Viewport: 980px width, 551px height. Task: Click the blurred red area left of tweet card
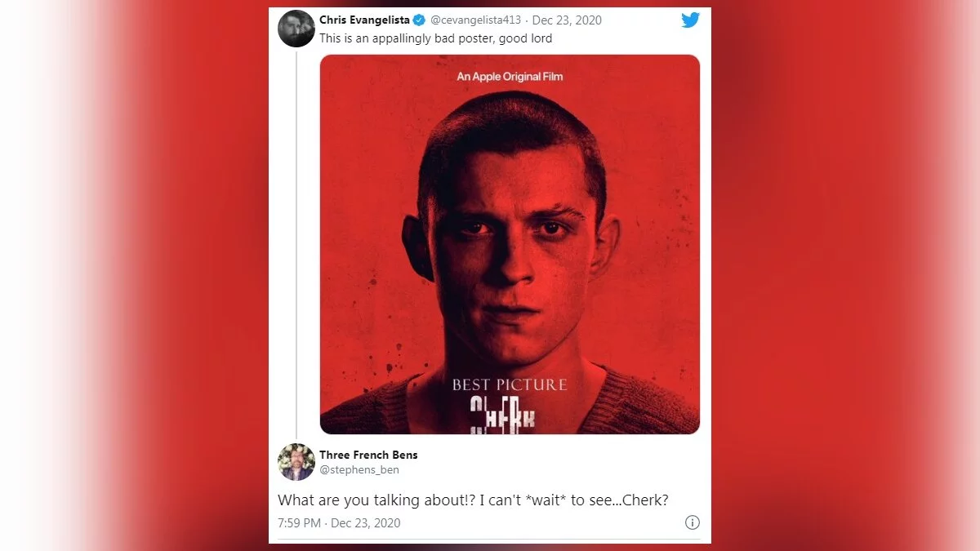(x=135, y=275)
